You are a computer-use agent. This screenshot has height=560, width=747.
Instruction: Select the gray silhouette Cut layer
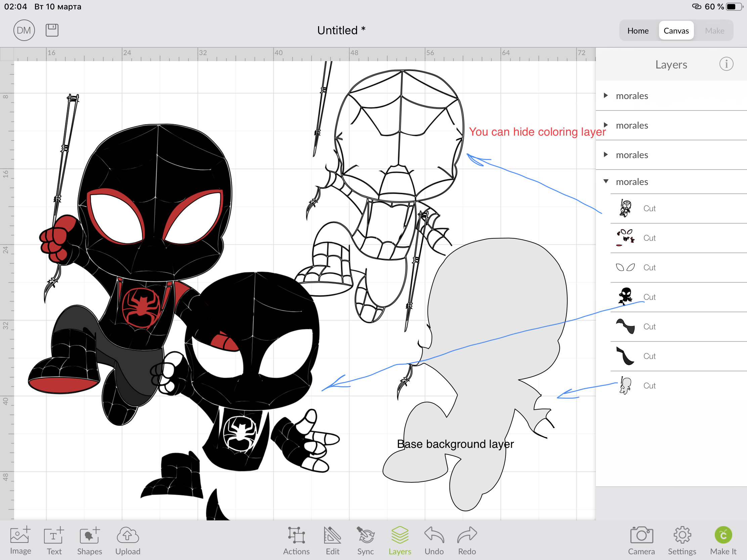click(679, 385)
